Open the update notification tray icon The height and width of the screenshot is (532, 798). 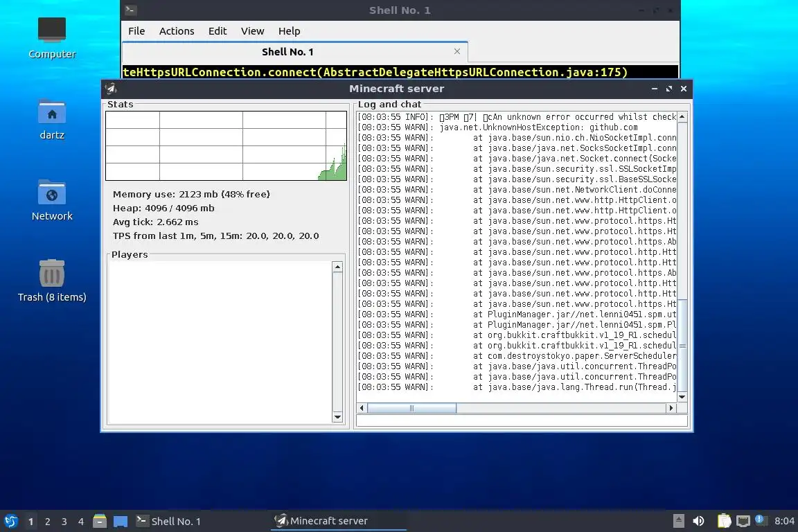761,520
